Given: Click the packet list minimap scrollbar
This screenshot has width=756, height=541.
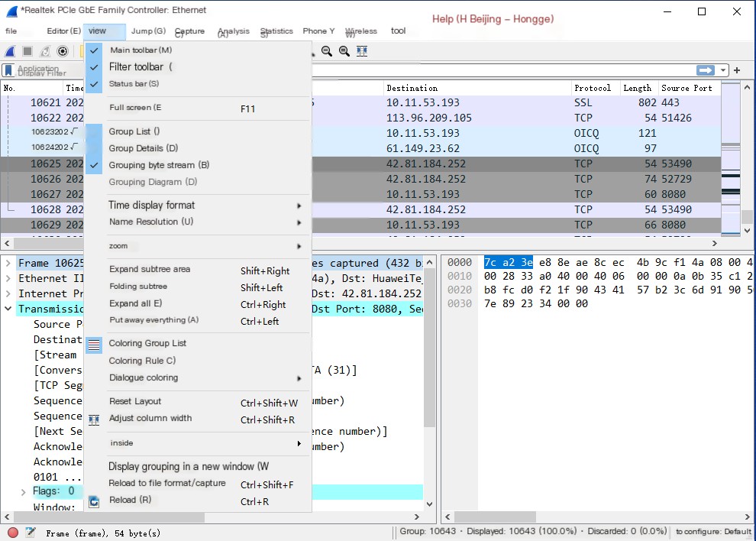Looking at the screenshot, I should pyautogui.click(x=731, y=158).
